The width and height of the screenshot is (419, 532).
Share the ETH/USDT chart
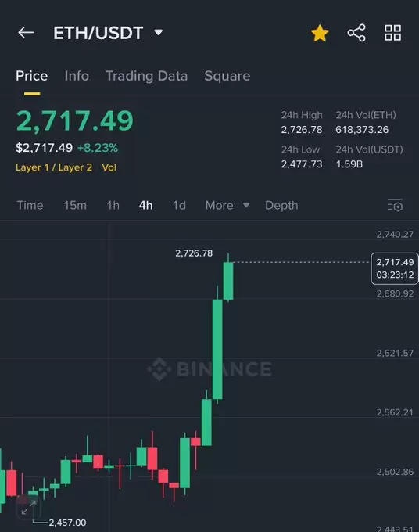coord(356,33)
